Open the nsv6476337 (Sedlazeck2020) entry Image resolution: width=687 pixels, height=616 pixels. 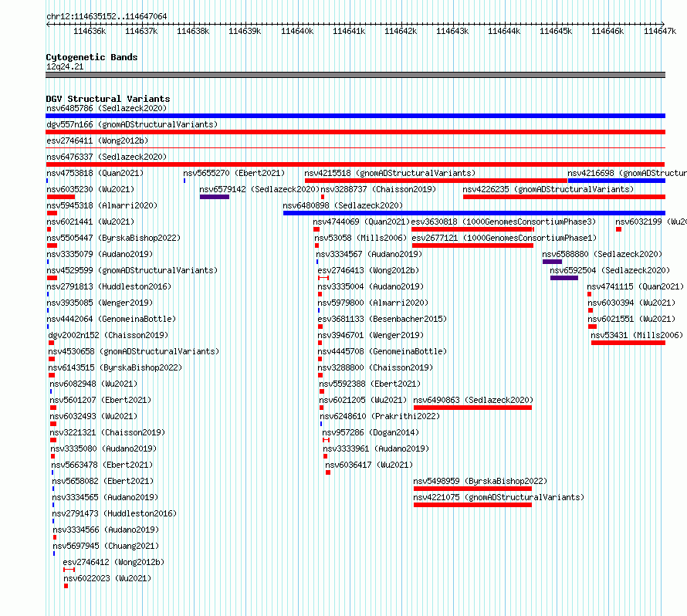tap(107, 157)
